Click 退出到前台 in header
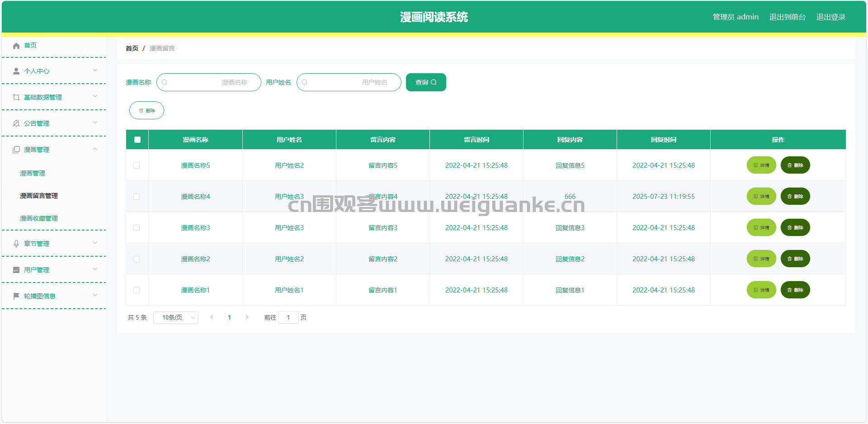The width and height of the screenshot is (868, 424). [x=788, y=17]
